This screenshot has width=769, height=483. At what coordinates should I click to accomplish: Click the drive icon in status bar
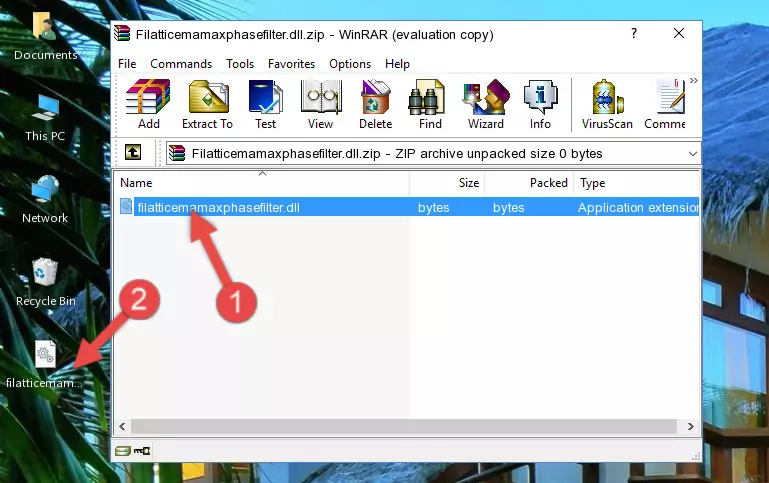(x=123, y=451)
